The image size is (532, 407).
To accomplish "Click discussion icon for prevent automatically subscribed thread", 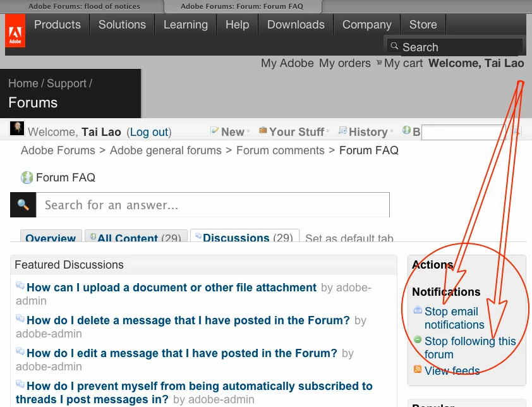I will coord(20,385).
